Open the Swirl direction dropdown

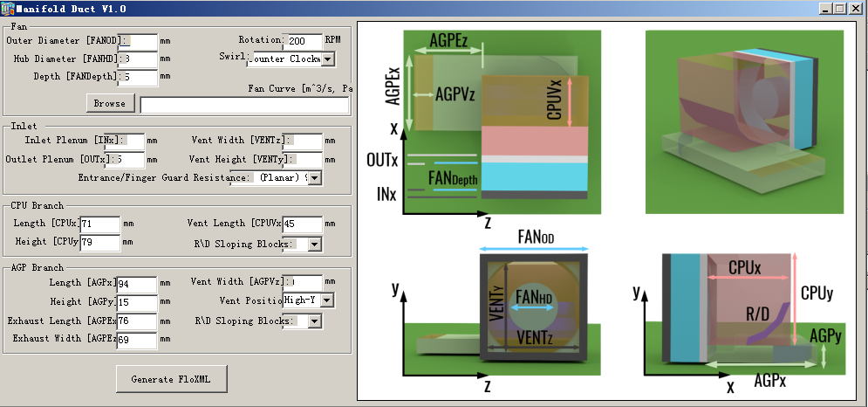(x=328, y=59)
